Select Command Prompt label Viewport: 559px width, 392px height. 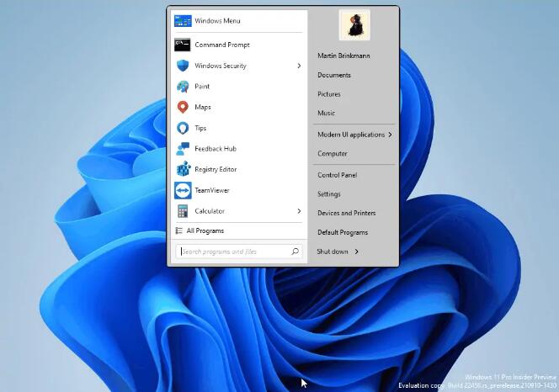(x=222, y=45)
